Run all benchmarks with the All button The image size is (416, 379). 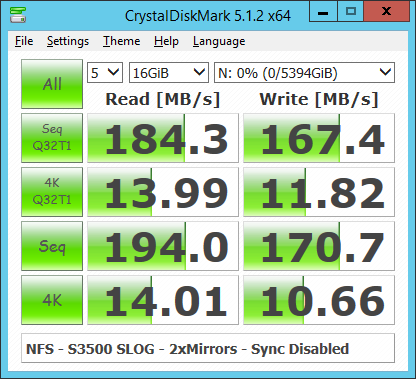pos(52,84)
